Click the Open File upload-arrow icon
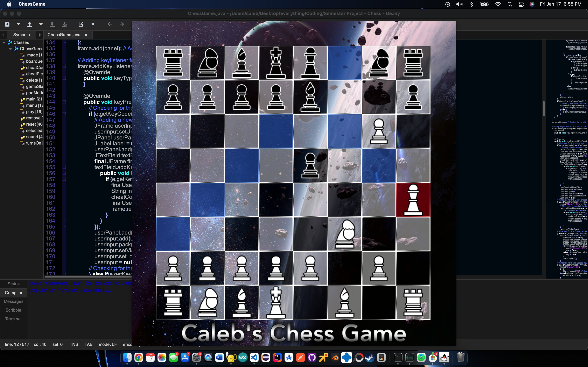Viewport: 588px width, 367px height. coord(30,24)
